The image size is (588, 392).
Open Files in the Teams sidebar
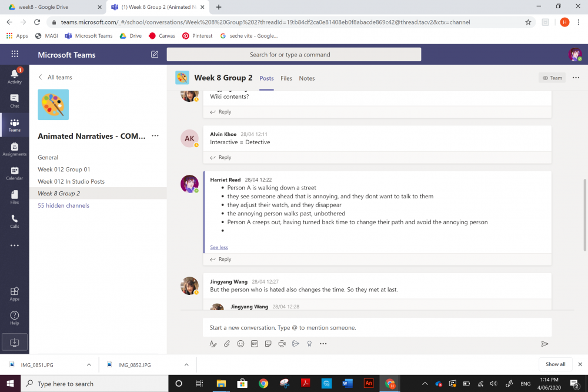14,197
